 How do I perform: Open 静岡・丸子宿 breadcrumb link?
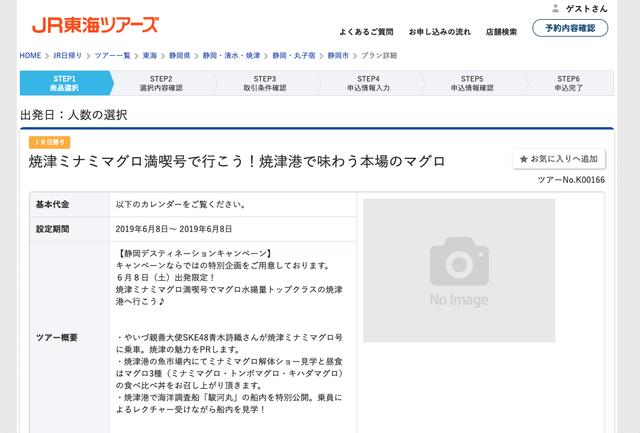(x=294, y=56)
